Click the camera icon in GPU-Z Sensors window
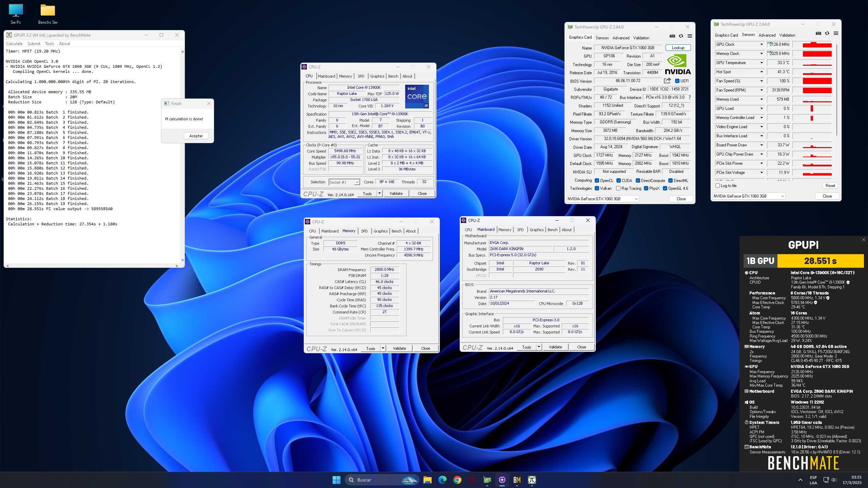Screen dimensions: 868x488 (x=818, y=33)
